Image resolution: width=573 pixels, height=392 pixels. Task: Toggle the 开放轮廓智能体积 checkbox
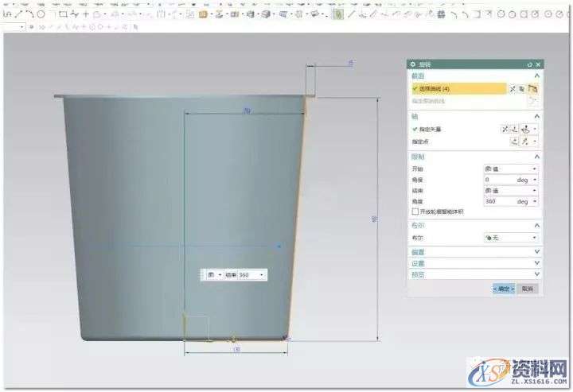(415, 212)
